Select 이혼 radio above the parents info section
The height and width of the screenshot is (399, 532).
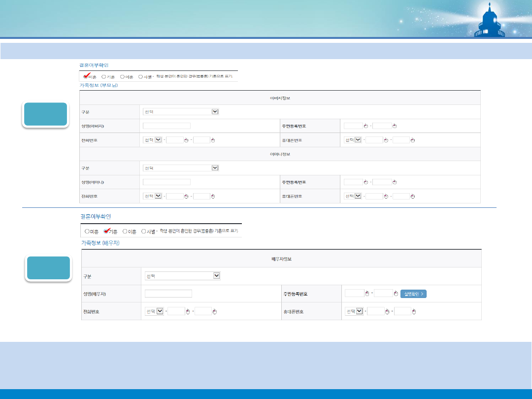coord(122,77)
